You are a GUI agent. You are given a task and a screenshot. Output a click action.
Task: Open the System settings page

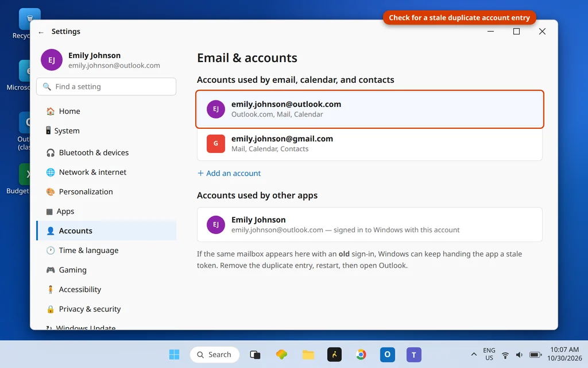[106, 131]
